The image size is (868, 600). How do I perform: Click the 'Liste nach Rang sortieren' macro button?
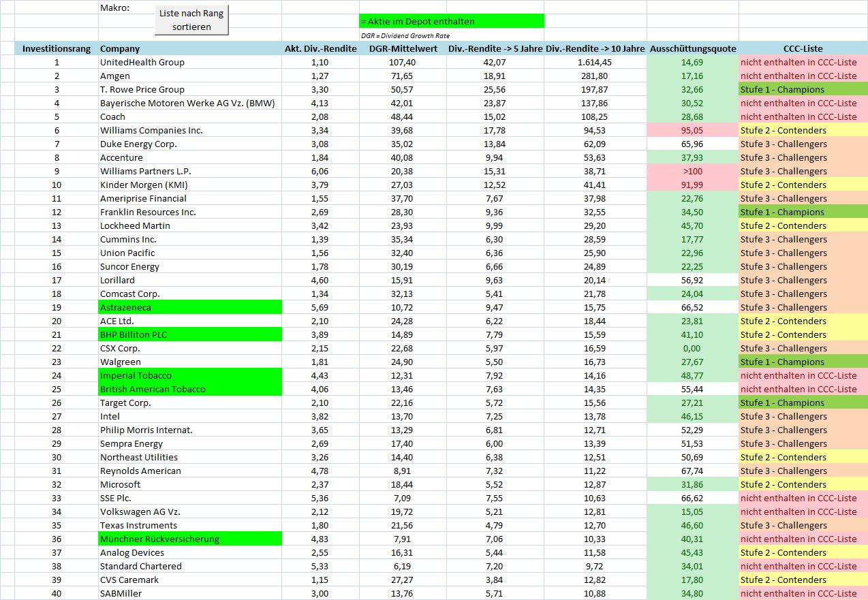[x=191, y=20]
